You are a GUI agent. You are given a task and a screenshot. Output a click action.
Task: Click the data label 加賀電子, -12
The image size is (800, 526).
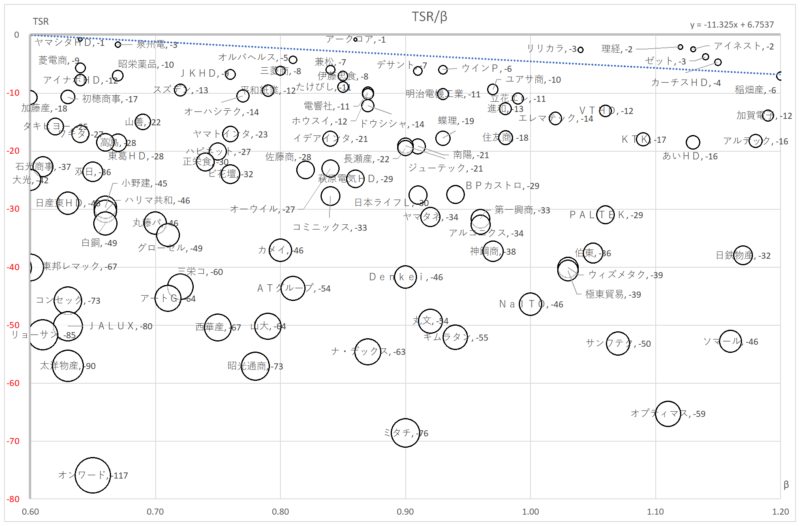click(x=764, y=115)
